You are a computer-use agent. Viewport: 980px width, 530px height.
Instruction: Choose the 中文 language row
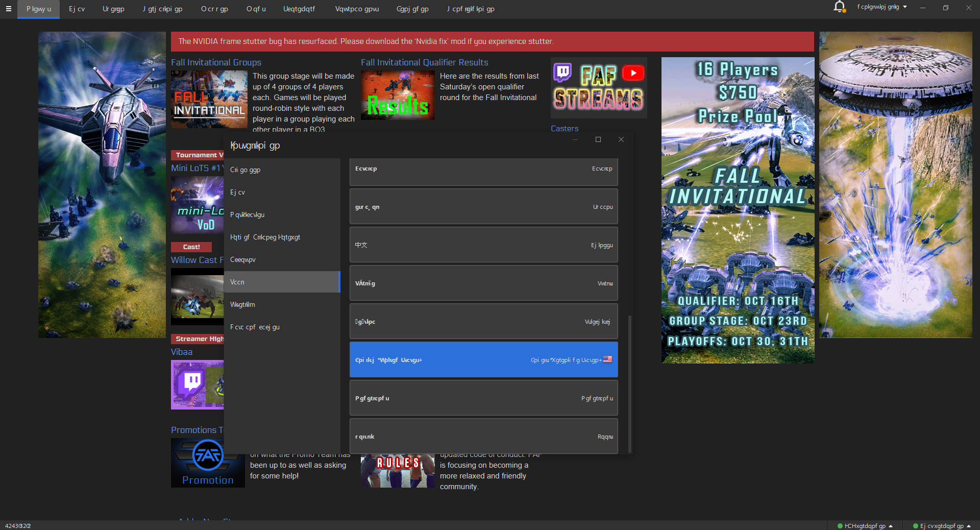483,245
